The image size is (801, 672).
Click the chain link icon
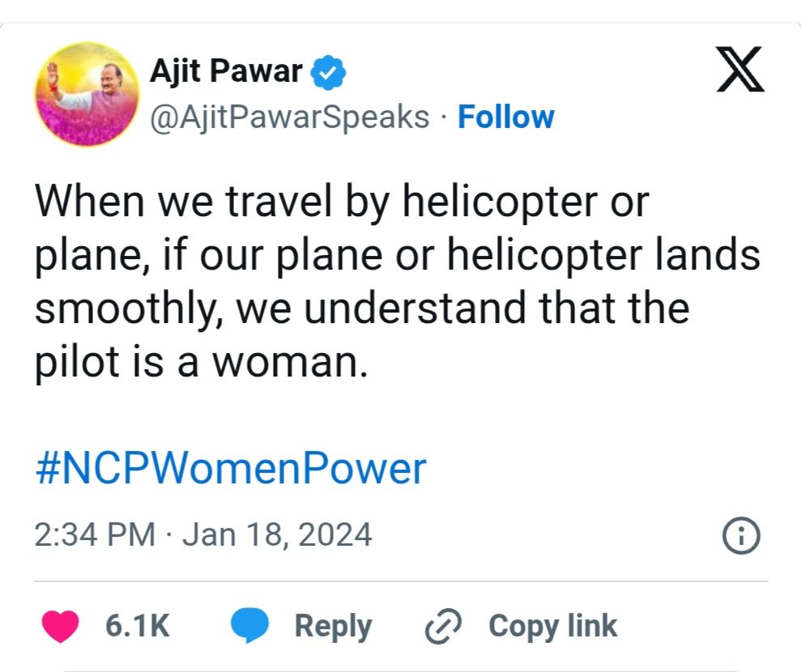pyautogui.click(x=443, y=627)
